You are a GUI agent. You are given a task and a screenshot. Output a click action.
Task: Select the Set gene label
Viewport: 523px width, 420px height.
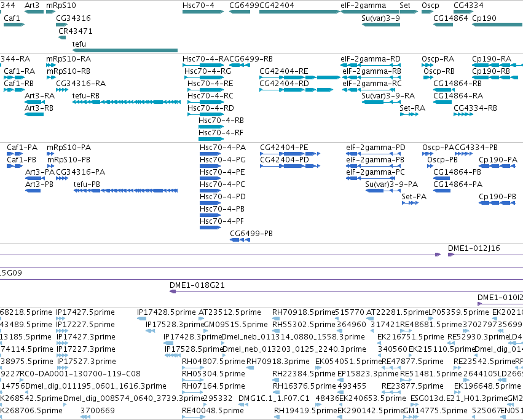(x=405, y=6)
